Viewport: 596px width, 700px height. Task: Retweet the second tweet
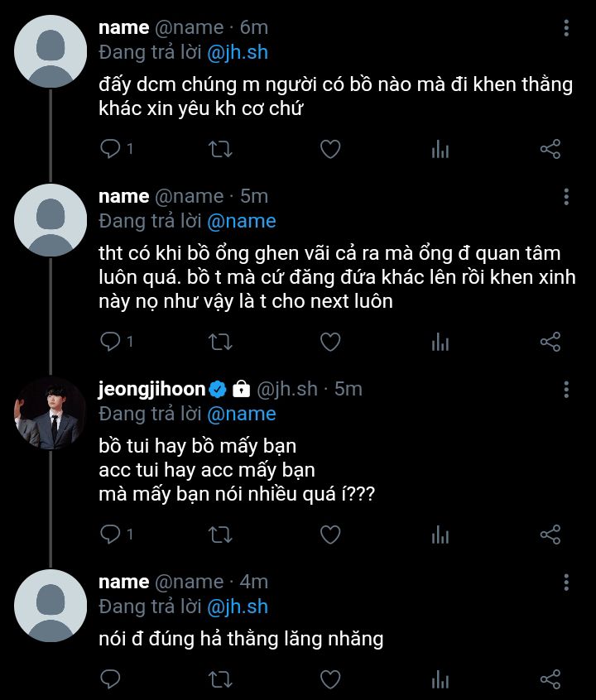[x=220, y=342]
